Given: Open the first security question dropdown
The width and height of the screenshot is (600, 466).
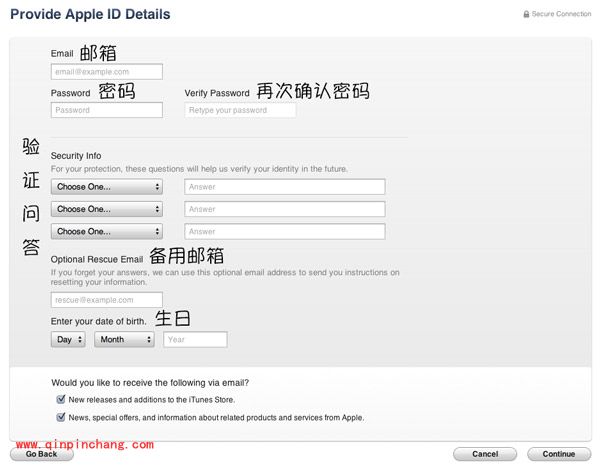Looking at the screenshot, I should click(x=107, y=187).
